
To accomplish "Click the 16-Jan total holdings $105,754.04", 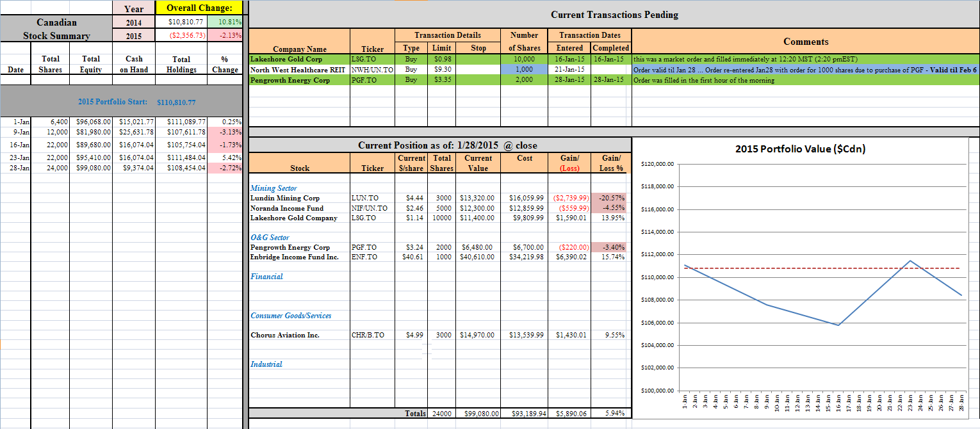I will coord(182,145).
